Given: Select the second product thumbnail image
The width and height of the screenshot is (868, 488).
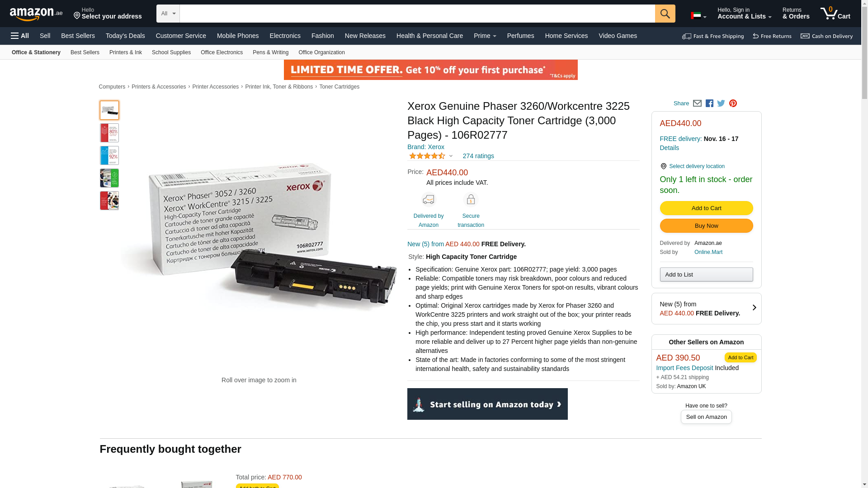Looking at the screenshot, I should pyautogui.click(x=109, y=133).
